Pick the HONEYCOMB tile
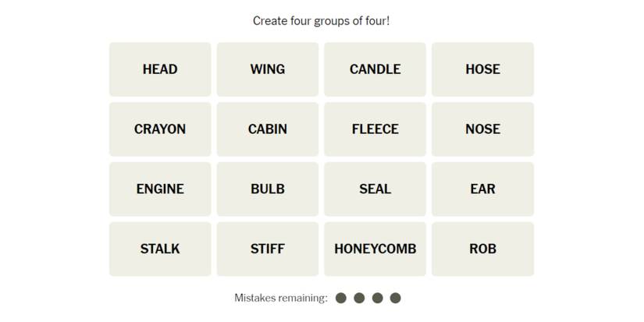The height and width of the screenshot is (322, 644). click(x=375, y=249)
